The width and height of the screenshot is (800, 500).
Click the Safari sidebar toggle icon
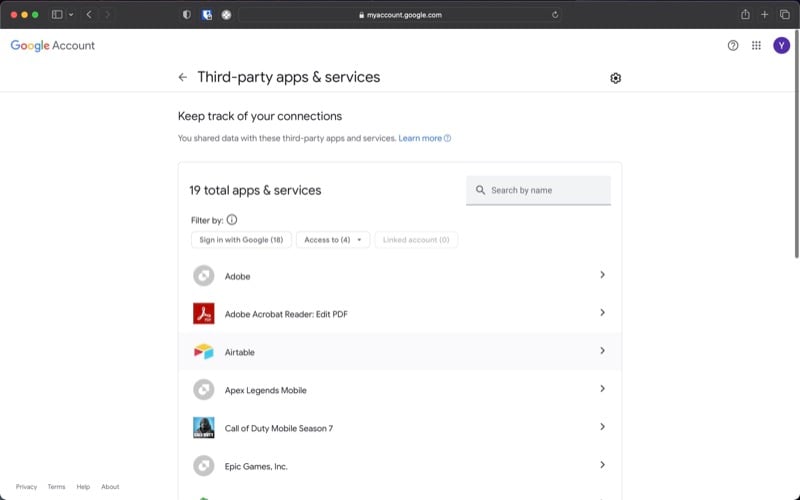coord(57,15)
